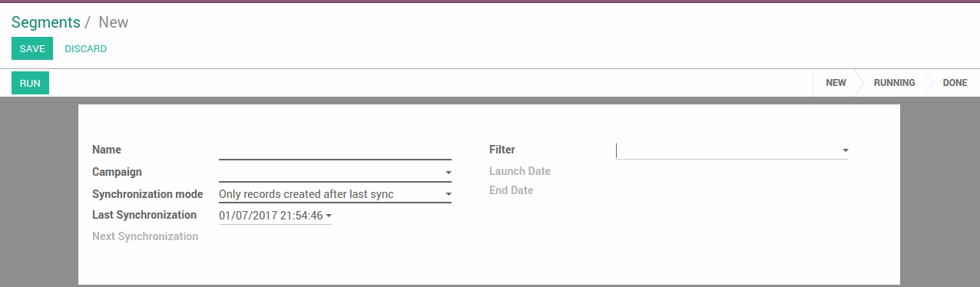Click the Last Synchronization label
Image resolution: width=980 pixels, height=287 pixels.
(144, 215)
